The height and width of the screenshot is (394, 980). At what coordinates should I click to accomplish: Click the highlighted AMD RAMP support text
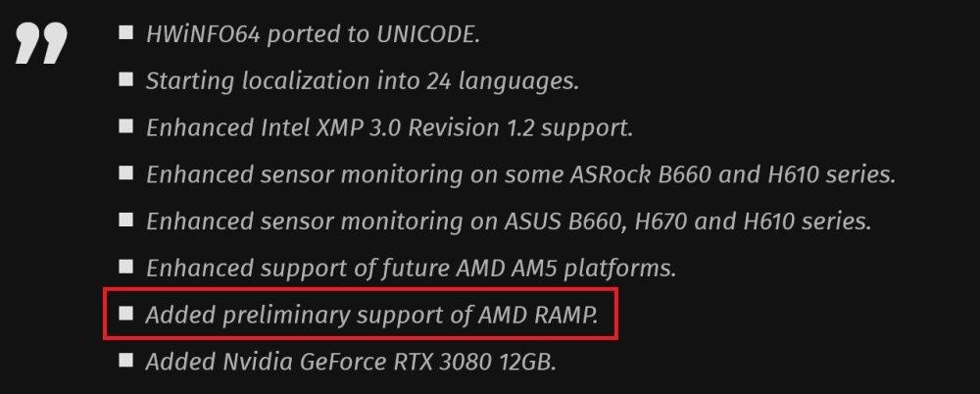pyautogui.click(x=371, y=316)
